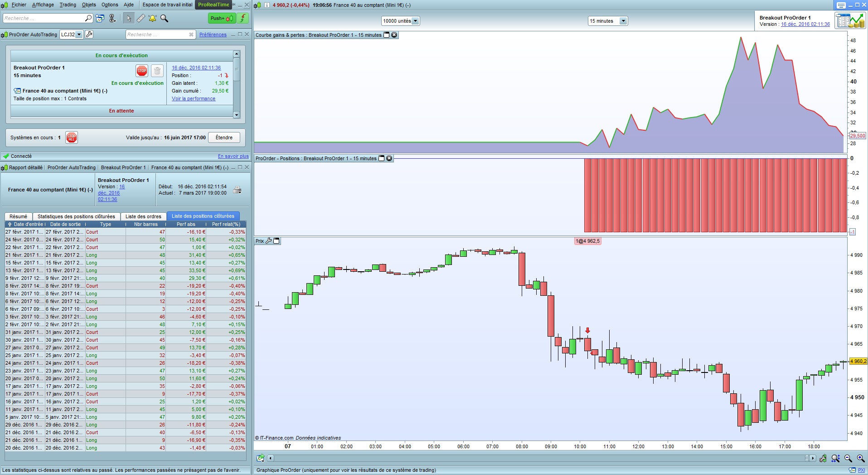Open the Prix panel wrench settings

coord(268,241)
